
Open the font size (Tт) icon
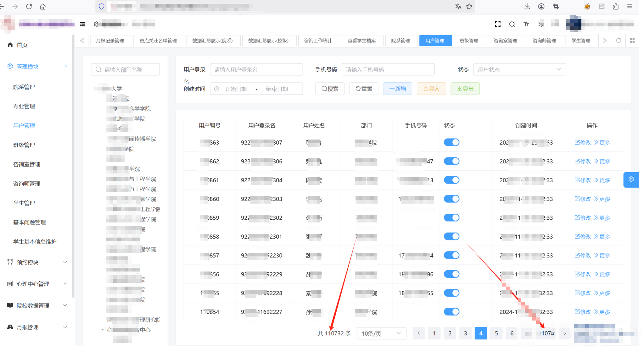(526, 24)
